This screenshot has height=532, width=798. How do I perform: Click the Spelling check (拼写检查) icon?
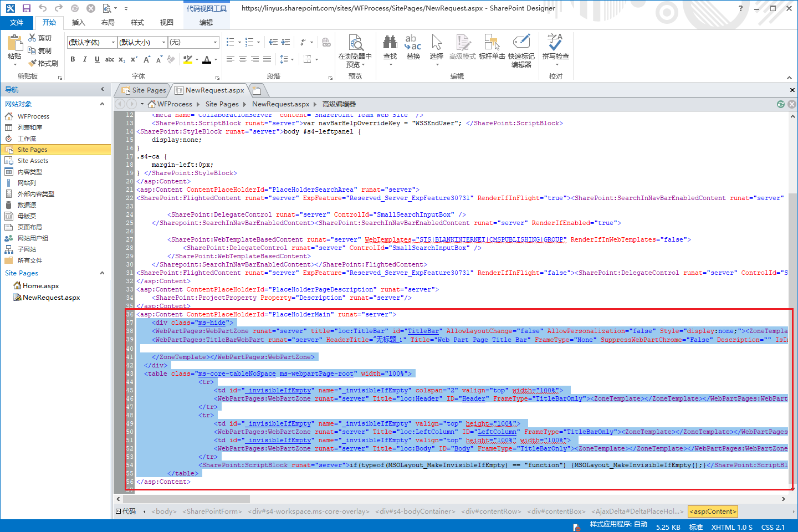pos(555,42)
